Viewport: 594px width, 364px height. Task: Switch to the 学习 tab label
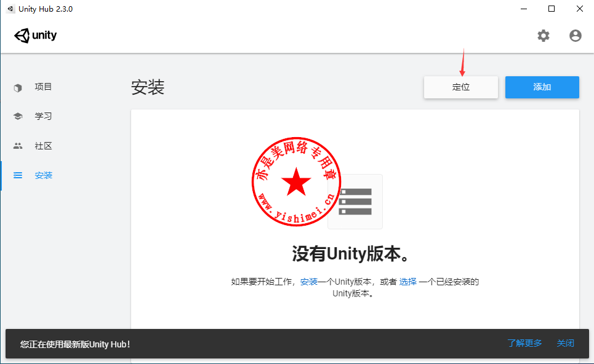click(43, 116)
